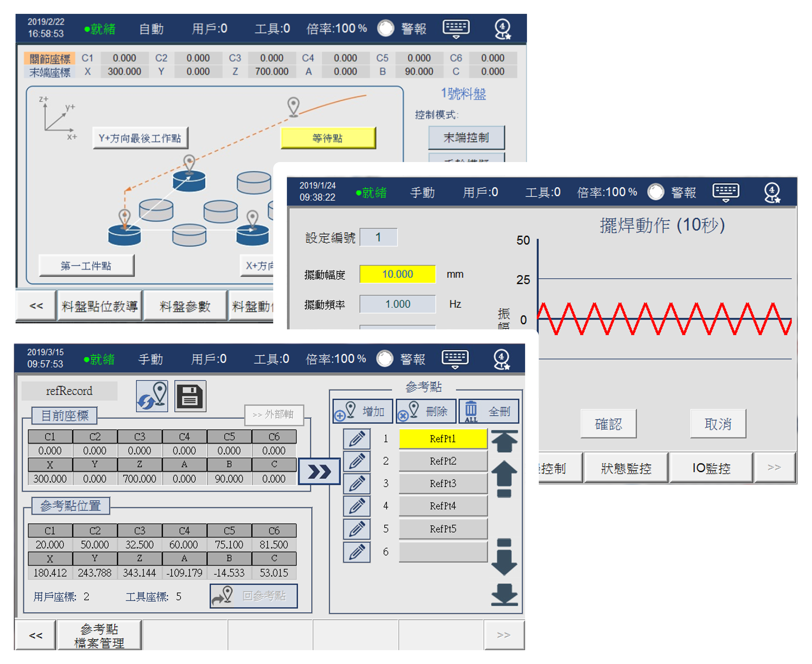
Task: Click move-to-top arrow icon in reference list
Action: pyautogui.click(x=504, y=441)
